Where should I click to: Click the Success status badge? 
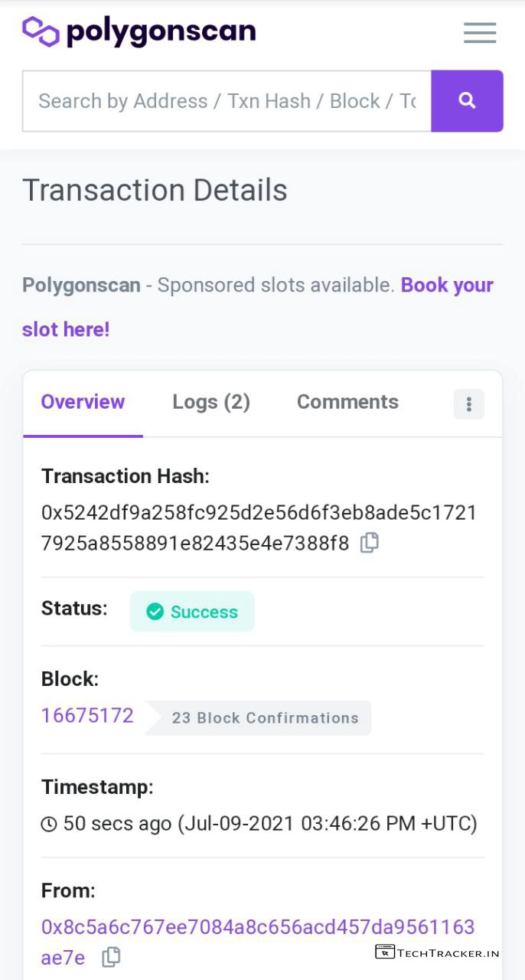pyautogui.click(x=192, y=612)
